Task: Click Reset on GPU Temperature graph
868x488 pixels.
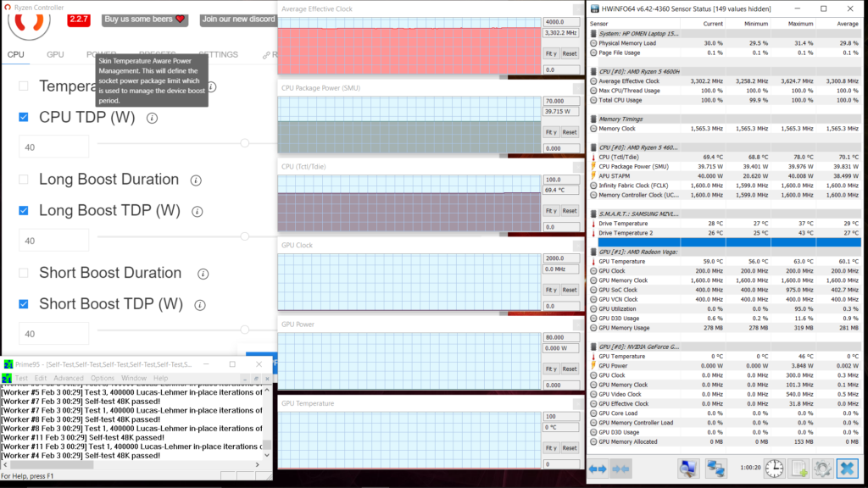Action: coord(570,448)
